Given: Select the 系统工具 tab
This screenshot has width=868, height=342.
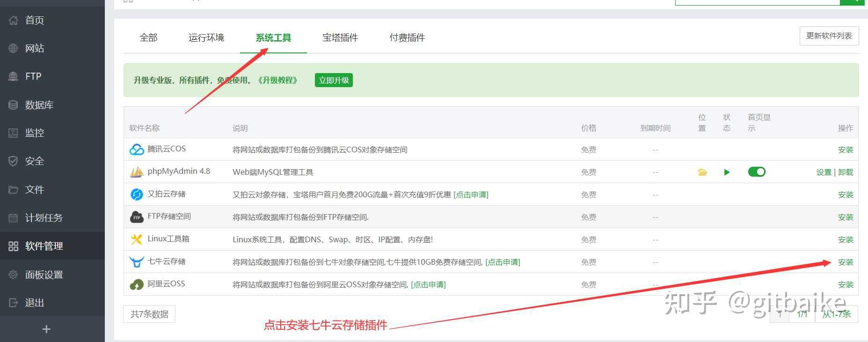Looking at the screenshot, I should click(273, 37).
